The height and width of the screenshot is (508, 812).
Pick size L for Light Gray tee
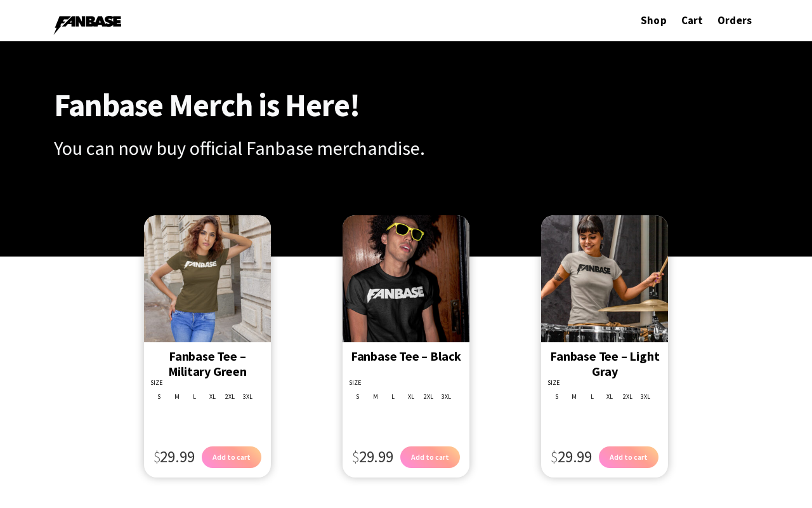[x=592, y=397]
